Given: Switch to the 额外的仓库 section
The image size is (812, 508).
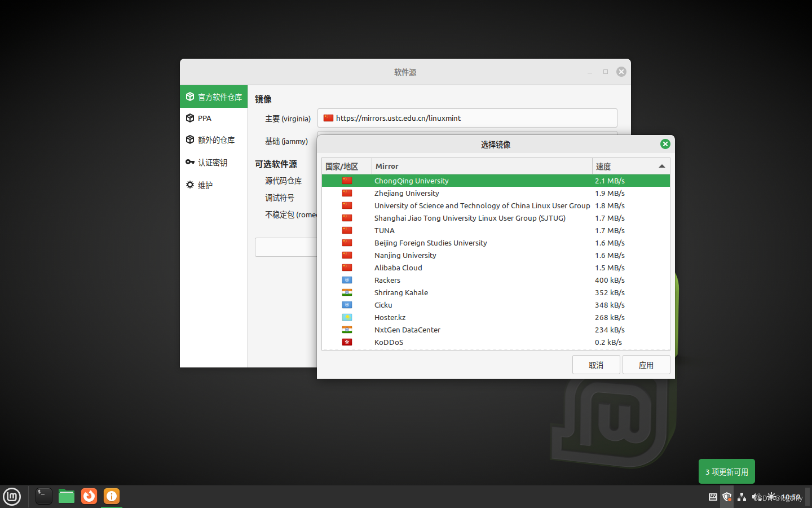Looking at the screenshot, I should (214, 140).
